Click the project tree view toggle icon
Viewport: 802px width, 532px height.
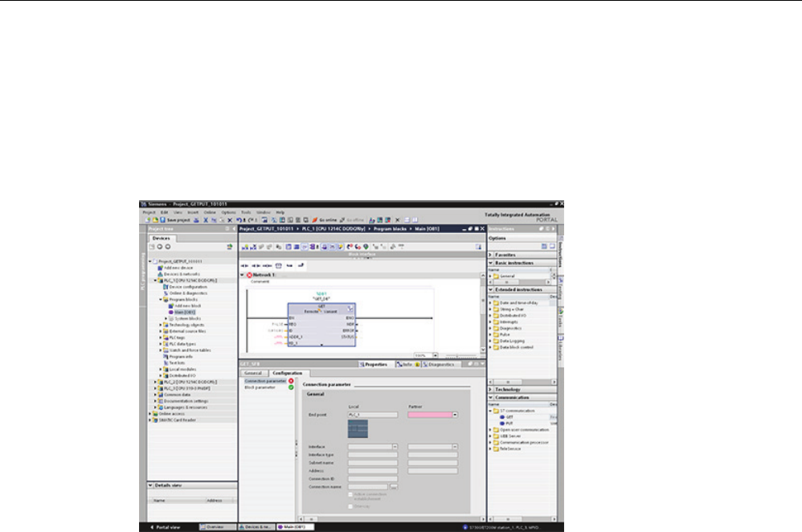coord(230,247)
